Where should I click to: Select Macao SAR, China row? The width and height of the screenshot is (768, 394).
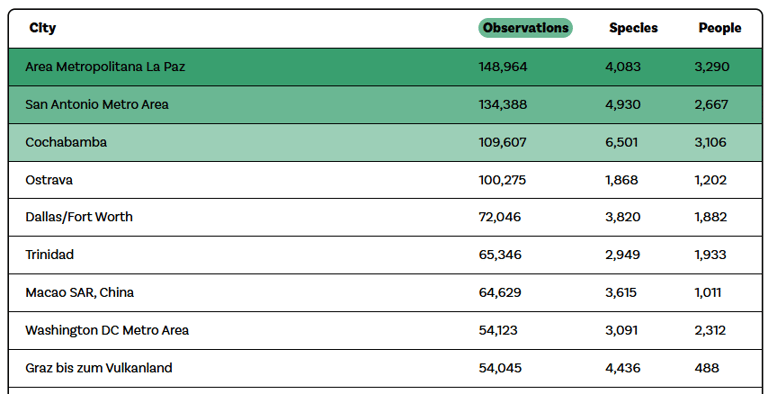coord(385,293)
